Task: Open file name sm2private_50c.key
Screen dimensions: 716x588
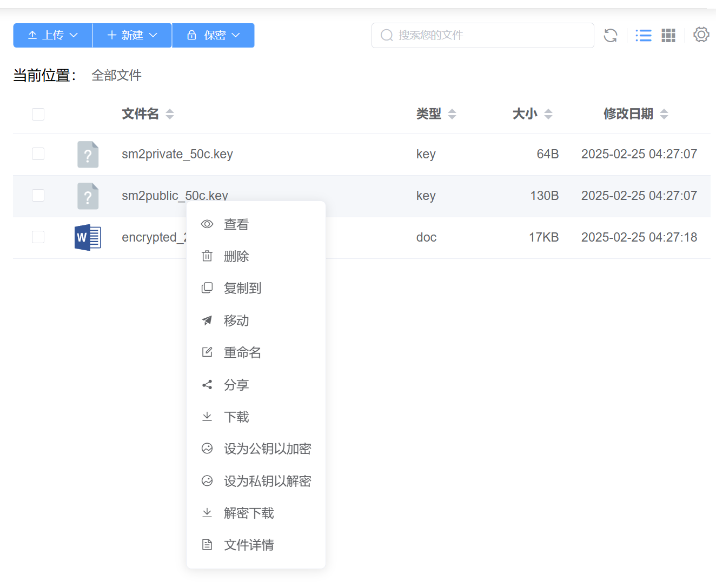Action: pos(177,154)
